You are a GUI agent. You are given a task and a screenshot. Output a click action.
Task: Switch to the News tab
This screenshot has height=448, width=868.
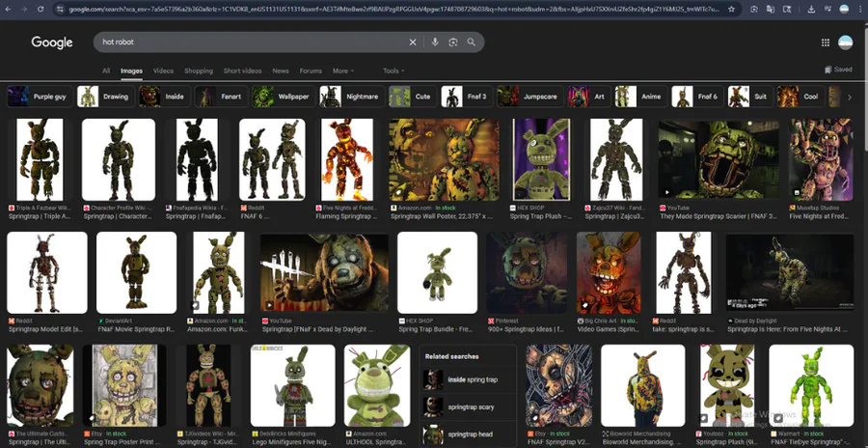point(281,71)
